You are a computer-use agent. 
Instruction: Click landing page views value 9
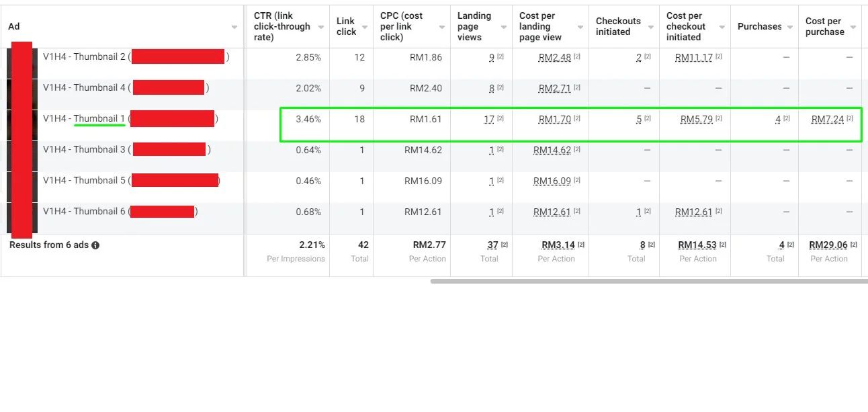coord(492,57)
